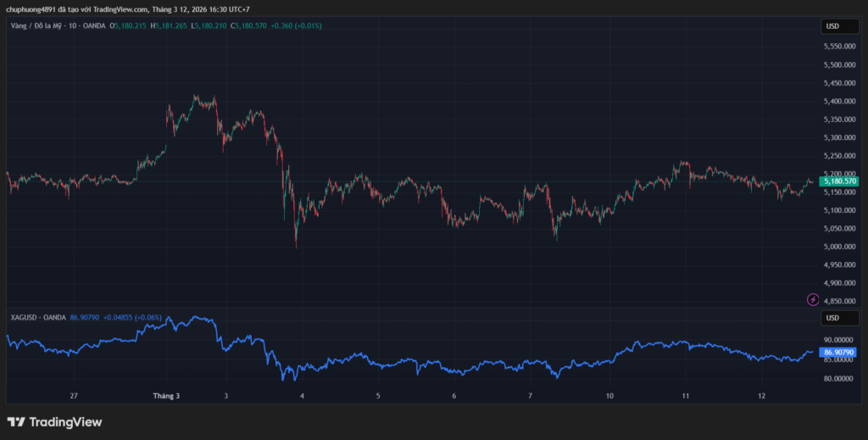The image size is (868, 440).
Task: Select the green 5,180.570 current price label
Action: tap(839, 181)
